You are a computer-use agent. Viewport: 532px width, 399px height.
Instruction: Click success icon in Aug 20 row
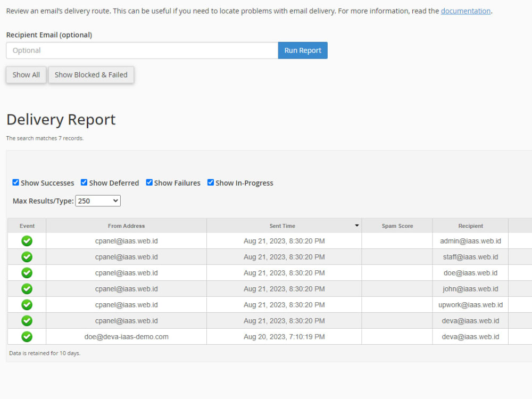tap(27, 337)
